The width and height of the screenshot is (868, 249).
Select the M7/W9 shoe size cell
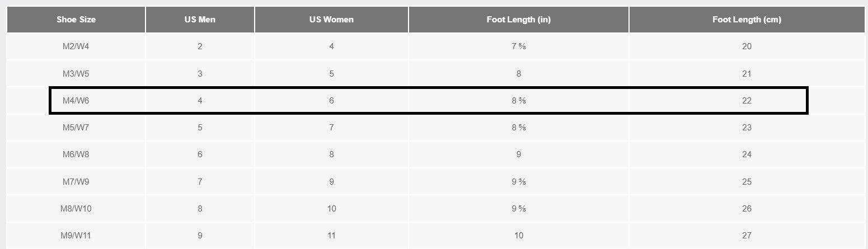(x=76, y=182)
